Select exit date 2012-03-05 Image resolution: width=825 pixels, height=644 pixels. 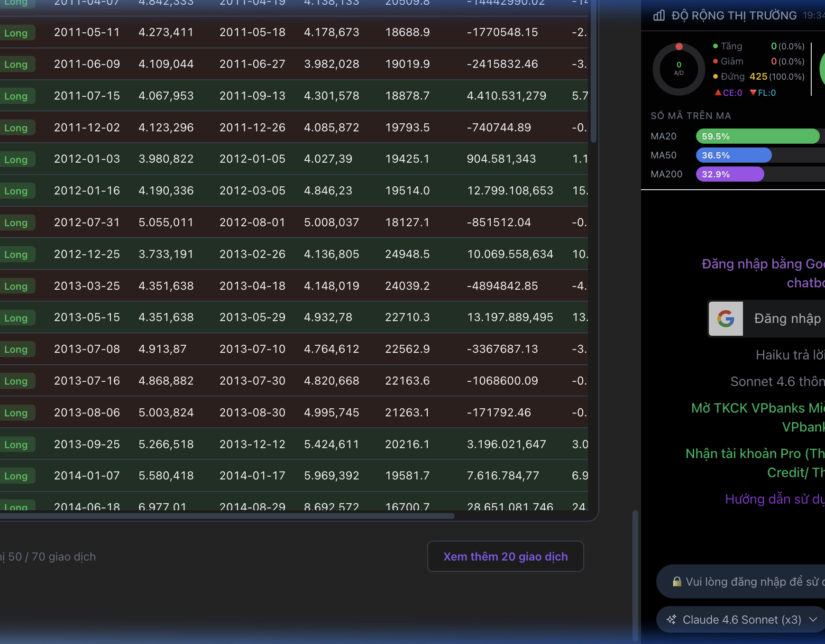(252, 190)
